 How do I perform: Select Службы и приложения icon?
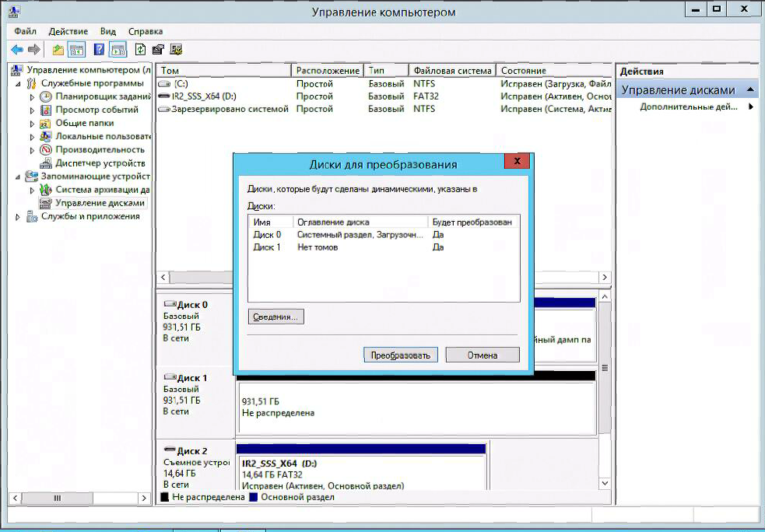(32, 216)
